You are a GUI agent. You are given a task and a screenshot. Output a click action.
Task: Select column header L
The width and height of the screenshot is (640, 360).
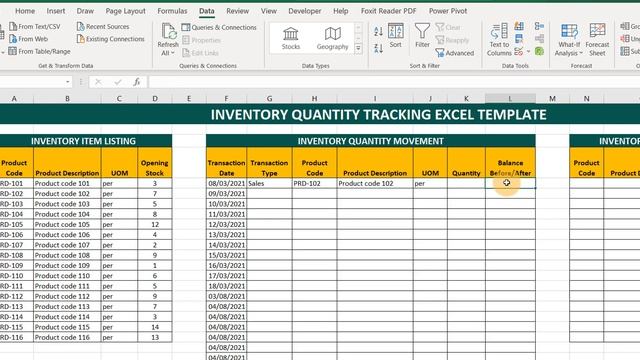510,98
